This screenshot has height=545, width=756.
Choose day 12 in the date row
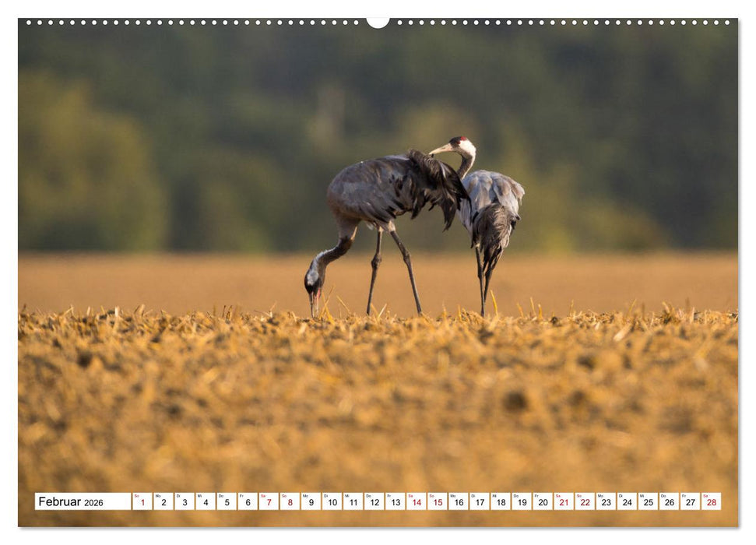click(374, 502)
